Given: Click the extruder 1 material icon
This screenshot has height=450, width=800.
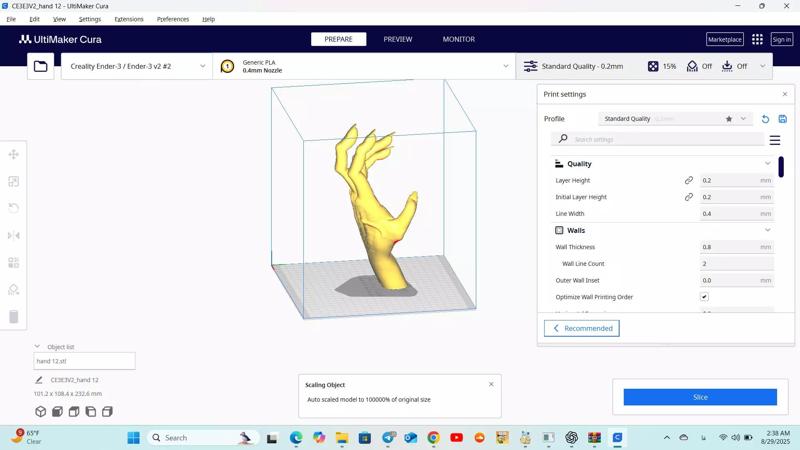Looking at the screenshot, I should (227, 66).
